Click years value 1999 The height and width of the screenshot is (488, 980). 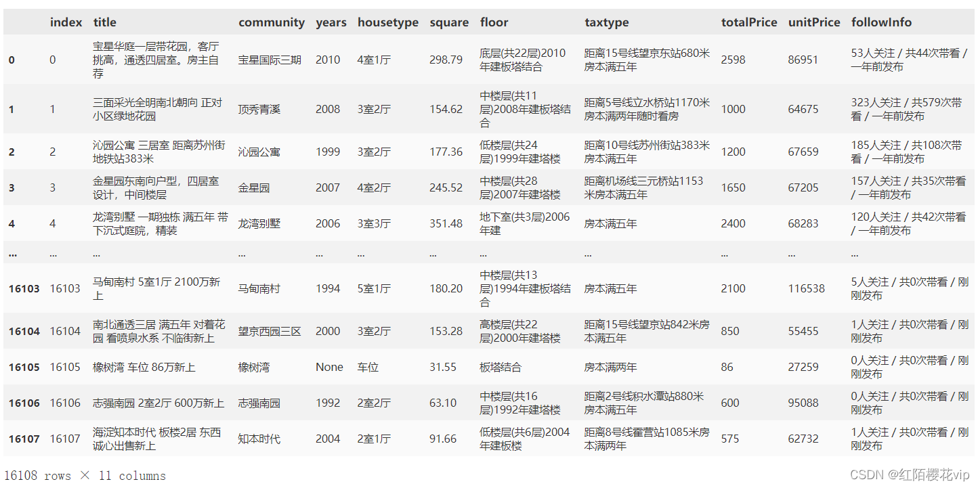(328, 152)
